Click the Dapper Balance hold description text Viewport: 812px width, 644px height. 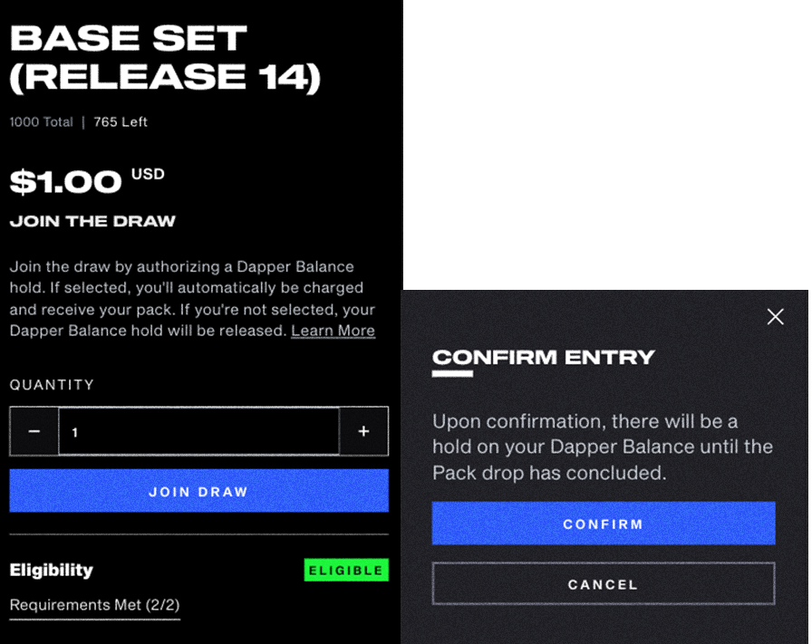pyautogui.click(x=192, y=299)
